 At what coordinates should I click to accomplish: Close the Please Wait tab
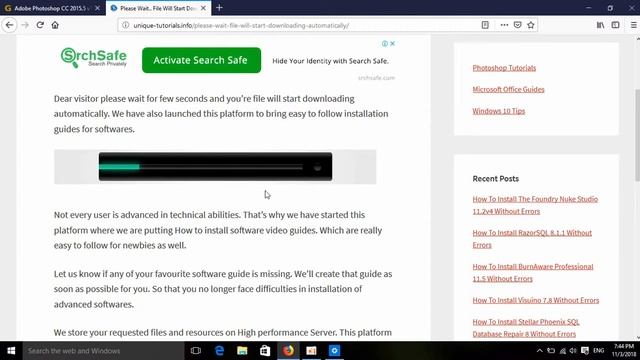coord(203,8)
